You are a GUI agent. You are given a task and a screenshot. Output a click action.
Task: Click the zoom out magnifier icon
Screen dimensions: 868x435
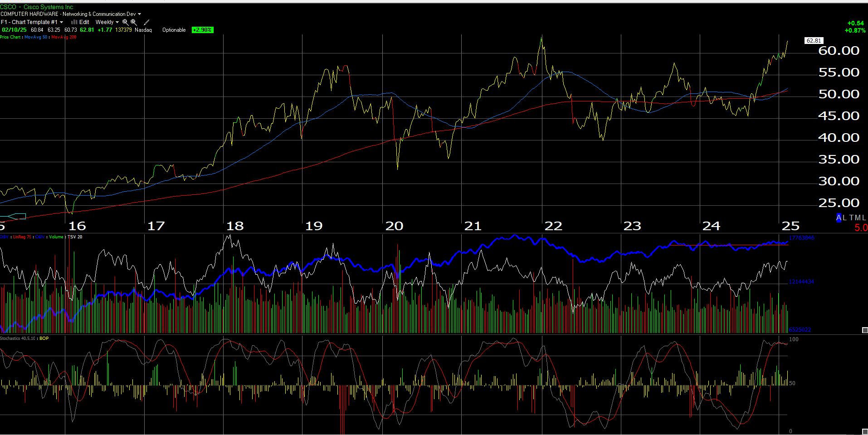click(134, 22)
